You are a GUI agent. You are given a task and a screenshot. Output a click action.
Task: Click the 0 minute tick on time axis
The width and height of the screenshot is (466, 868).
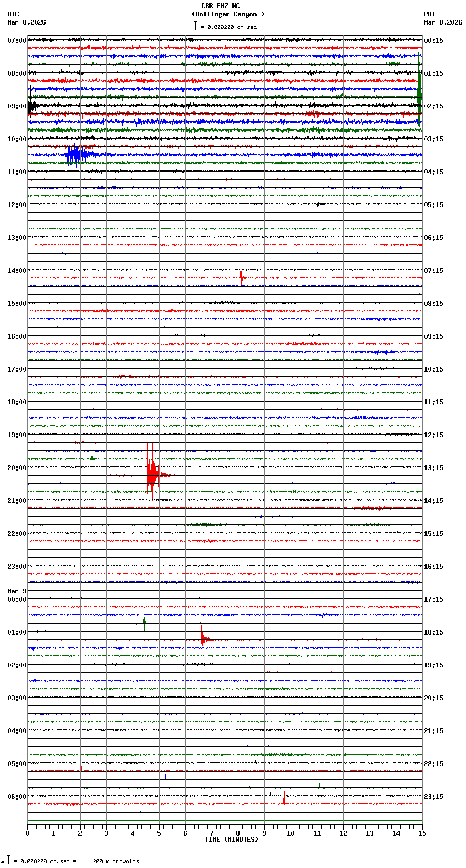click(27, 833)
